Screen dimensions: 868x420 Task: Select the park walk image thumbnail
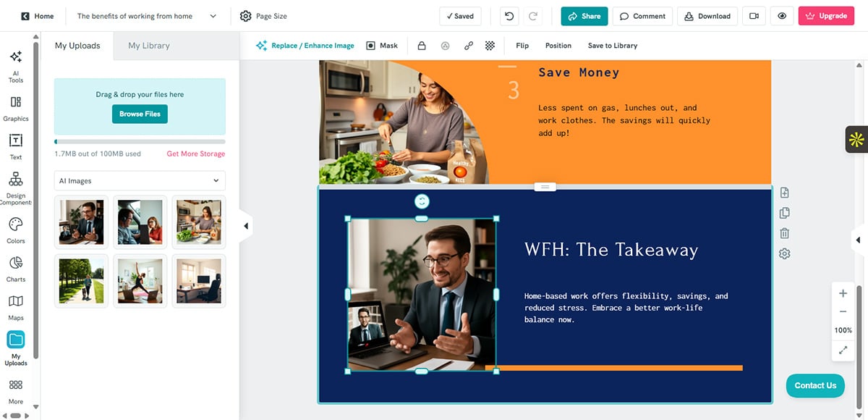[81, 281]
